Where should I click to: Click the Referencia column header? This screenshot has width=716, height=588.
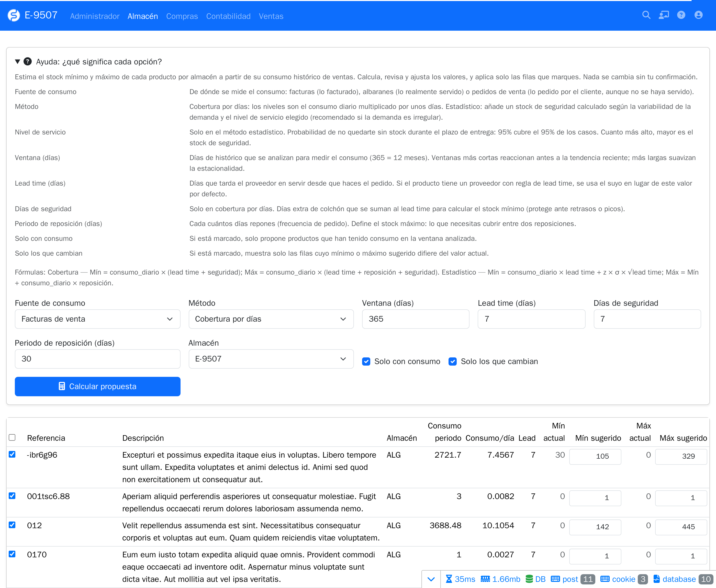pos(46,438)
